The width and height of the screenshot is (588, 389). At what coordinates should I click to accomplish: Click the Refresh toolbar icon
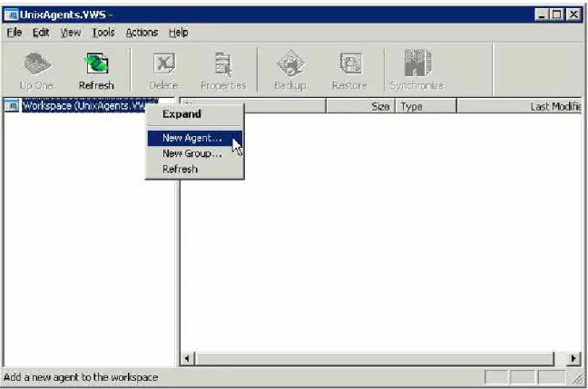point(96,71)
